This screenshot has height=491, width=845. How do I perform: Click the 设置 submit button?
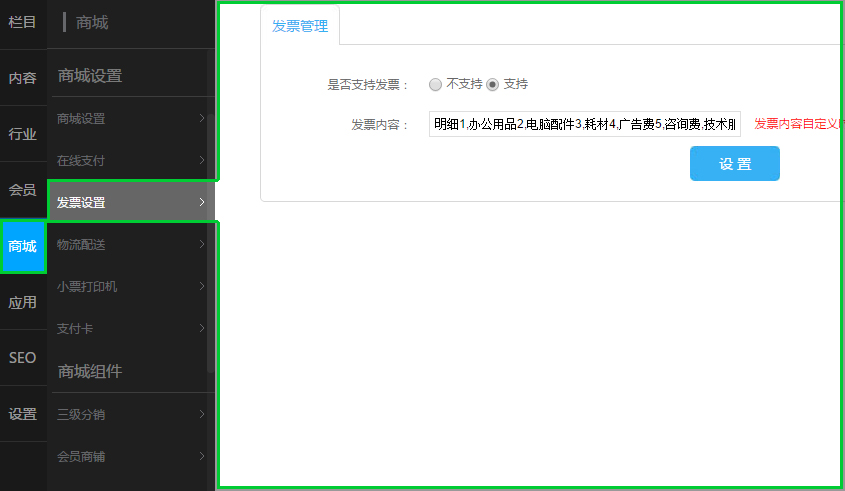[x=734, y=164]
